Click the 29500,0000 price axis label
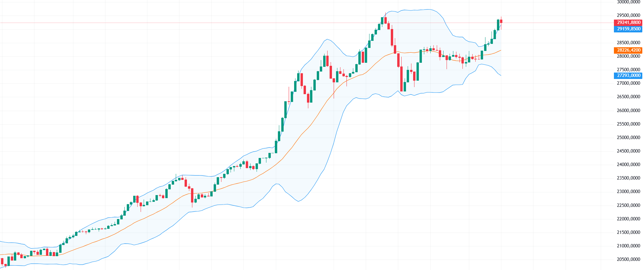 [x=628, y=16]
